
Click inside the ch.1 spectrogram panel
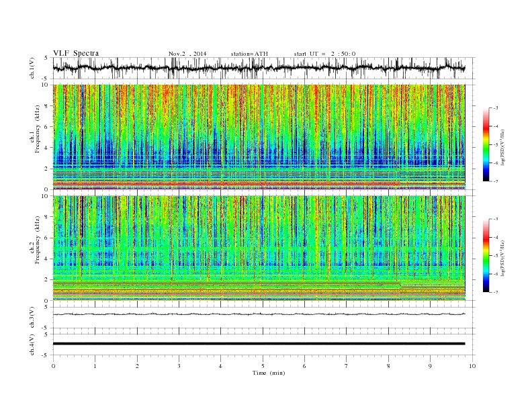(259, 137)
